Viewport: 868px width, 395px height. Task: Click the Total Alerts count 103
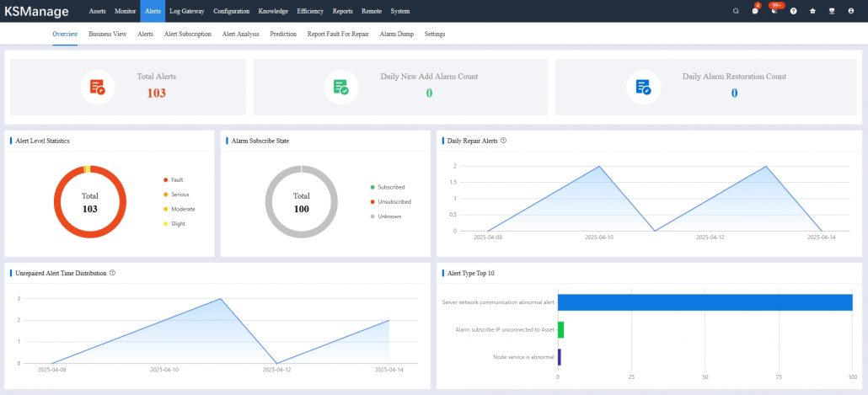[x=157, y=93]
